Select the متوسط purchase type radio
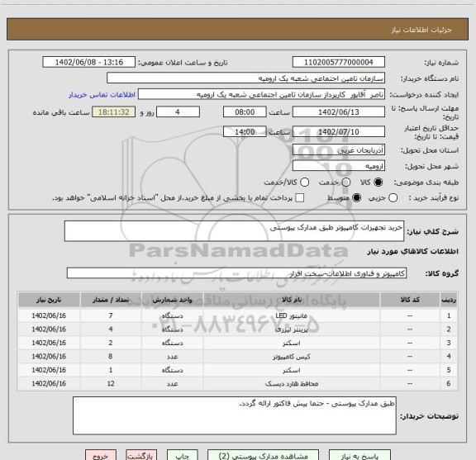Screen dimensions: 476x460 (356, 198)
